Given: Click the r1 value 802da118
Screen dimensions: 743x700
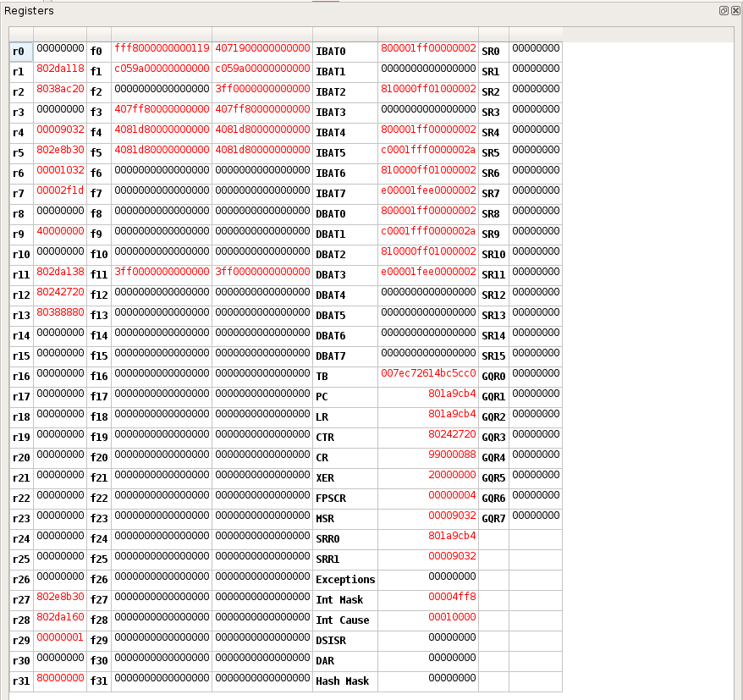Looking at the screenshot, I should point(60,69).
